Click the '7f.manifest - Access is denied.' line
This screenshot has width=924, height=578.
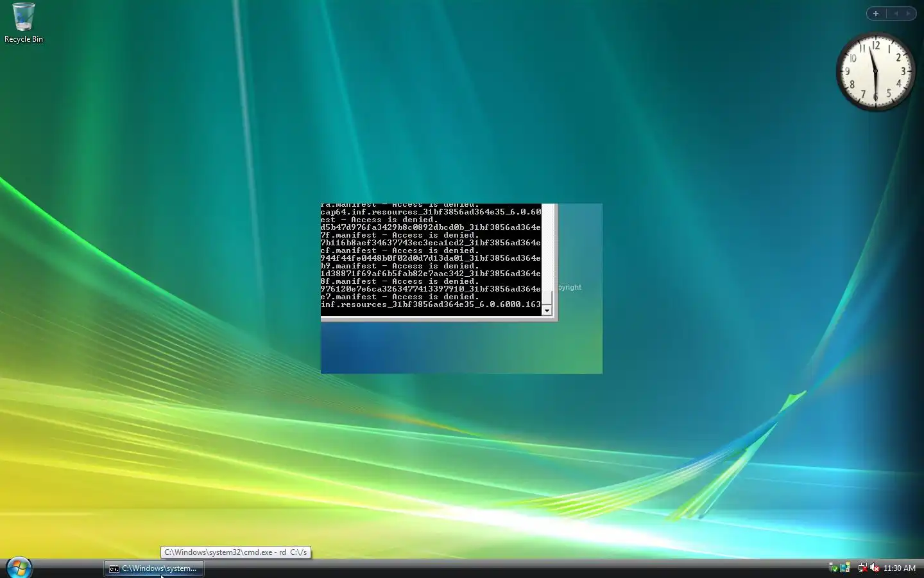pos(400,235)
